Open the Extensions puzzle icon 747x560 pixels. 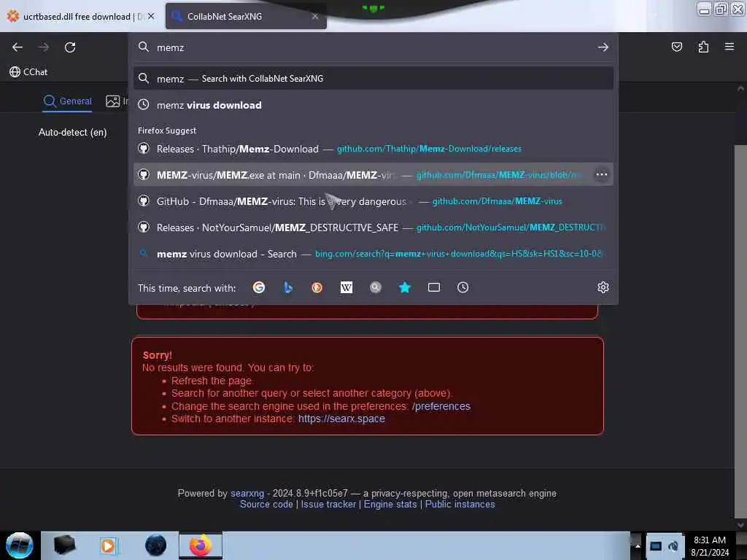pyautogui.click(x=703, y=47)
